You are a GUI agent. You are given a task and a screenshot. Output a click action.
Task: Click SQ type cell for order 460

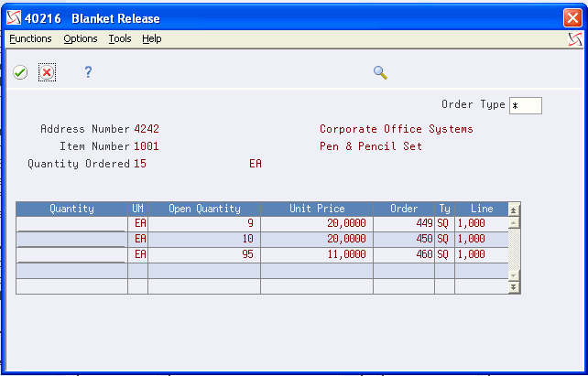(445, 255)
